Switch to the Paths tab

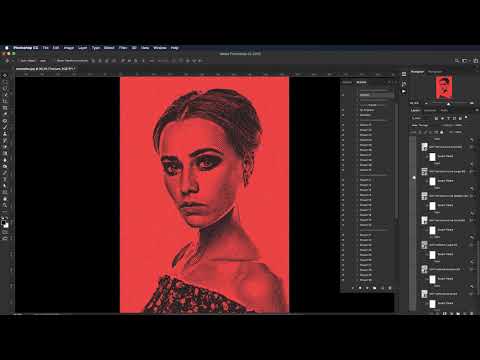coord(445,110)
